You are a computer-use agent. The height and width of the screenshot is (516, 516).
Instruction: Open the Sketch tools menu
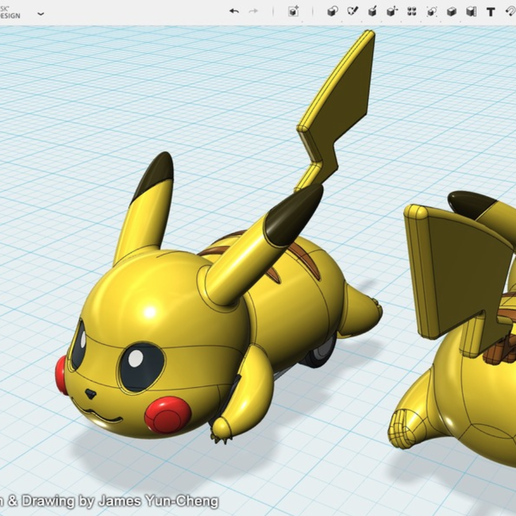pos(352,12)
